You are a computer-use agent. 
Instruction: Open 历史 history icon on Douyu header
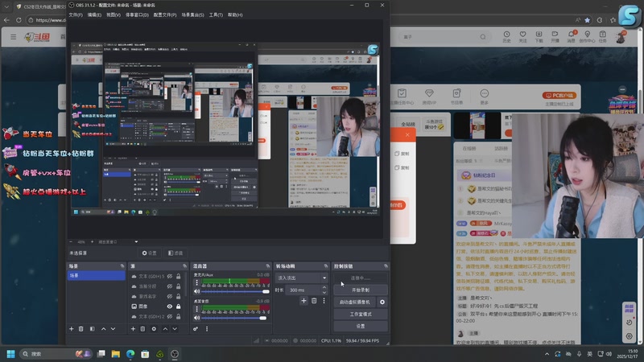click(507, 36)
